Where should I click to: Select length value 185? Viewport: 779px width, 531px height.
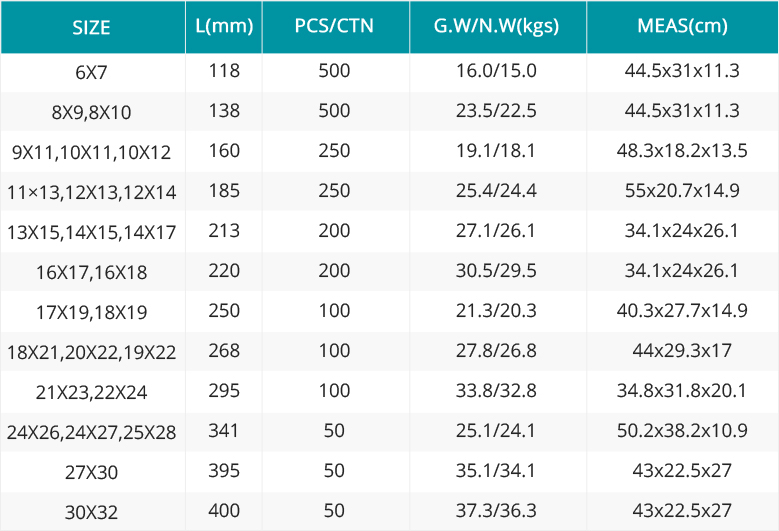click(224, 191)
